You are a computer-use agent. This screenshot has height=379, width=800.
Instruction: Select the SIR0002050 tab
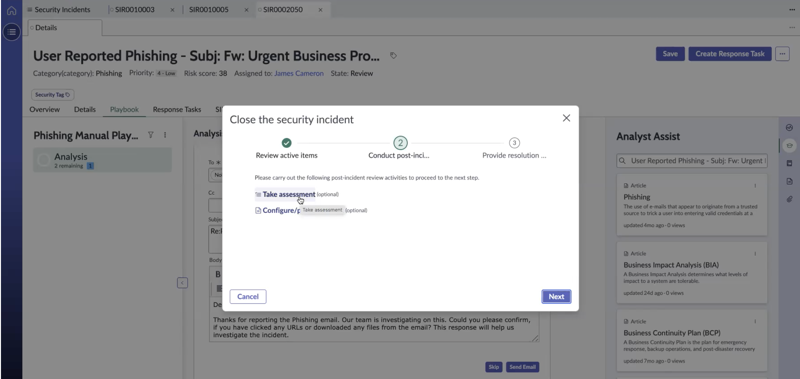tap(283, 10)
